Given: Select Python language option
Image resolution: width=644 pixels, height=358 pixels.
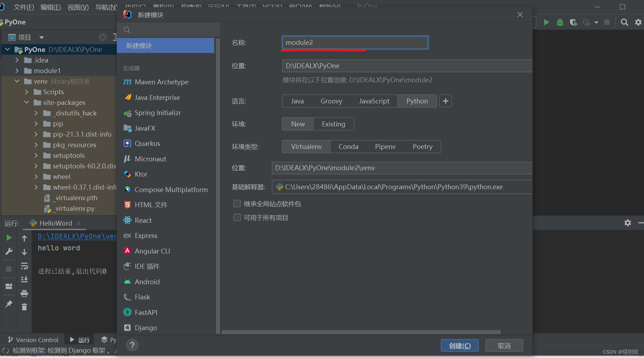Looking at the screenshot, I should coord(417,101).
